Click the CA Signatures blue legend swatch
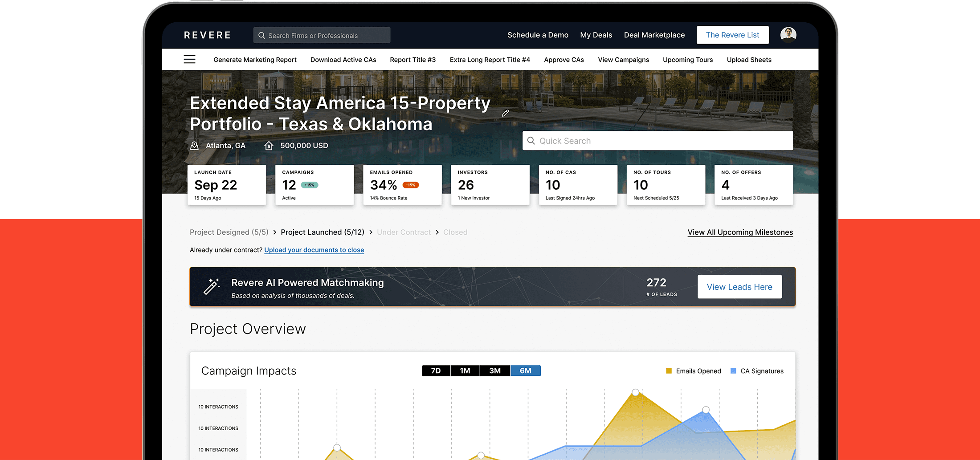The width and height of the screenshot is (980, 460). pos(733,370)
